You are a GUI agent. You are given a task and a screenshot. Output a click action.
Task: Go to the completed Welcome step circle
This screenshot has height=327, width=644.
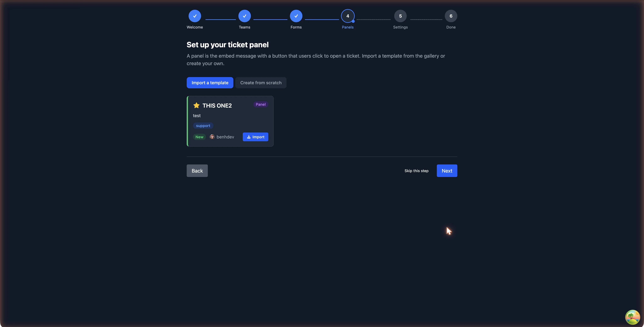click(x=195, y=16)
